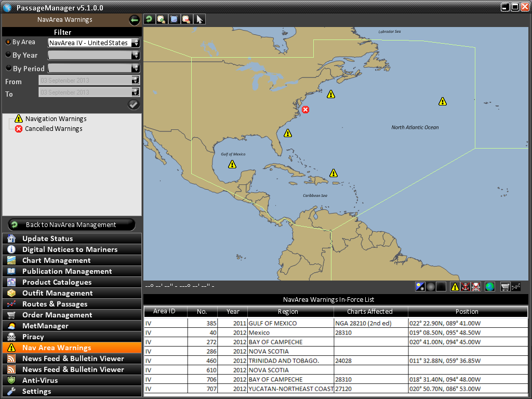This screenshot has width=532, height=399.
Task: Select the By Year radio button
Action: [x=8, y=54]
